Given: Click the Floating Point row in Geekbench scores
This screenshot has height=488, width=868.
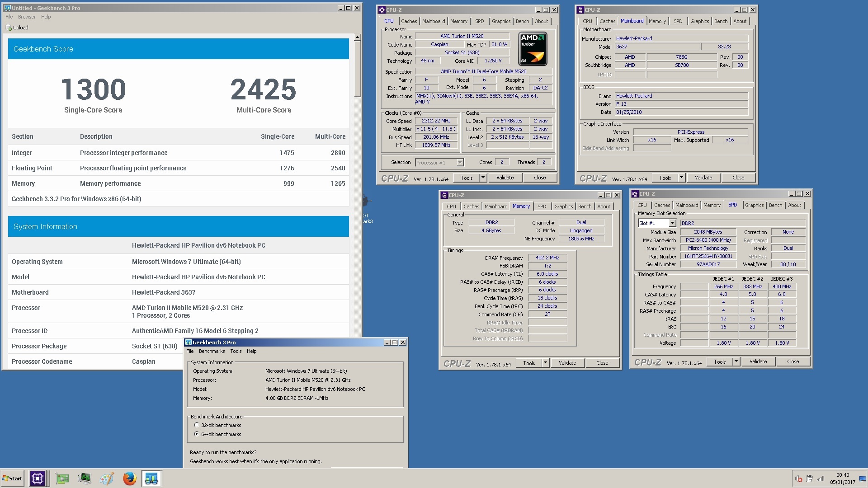Looking at the screenshot, I should coord(179,168).
